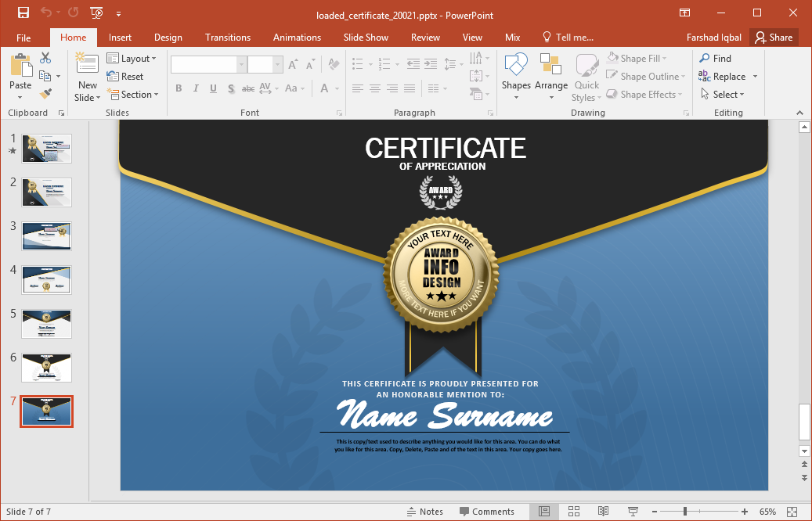
Task: Click the Format Painter brush icon
Action: (45, 94)
